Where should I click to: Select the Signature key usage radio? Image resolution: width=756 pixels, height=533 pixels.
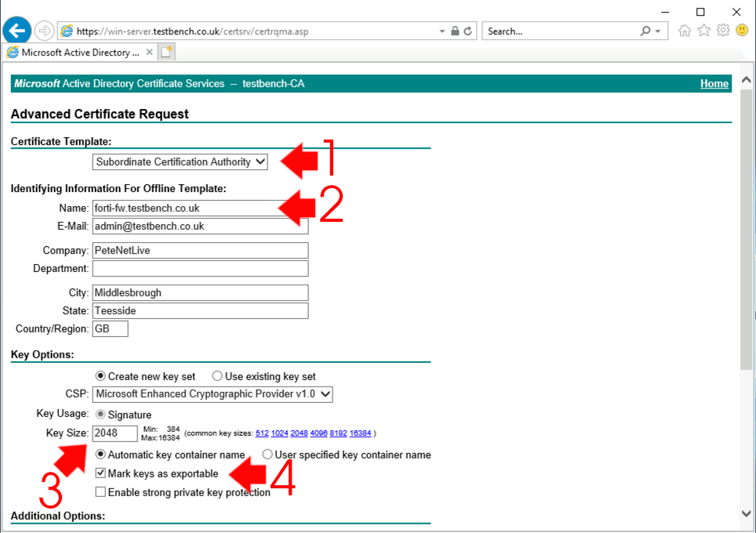click(x=100, y=415)
